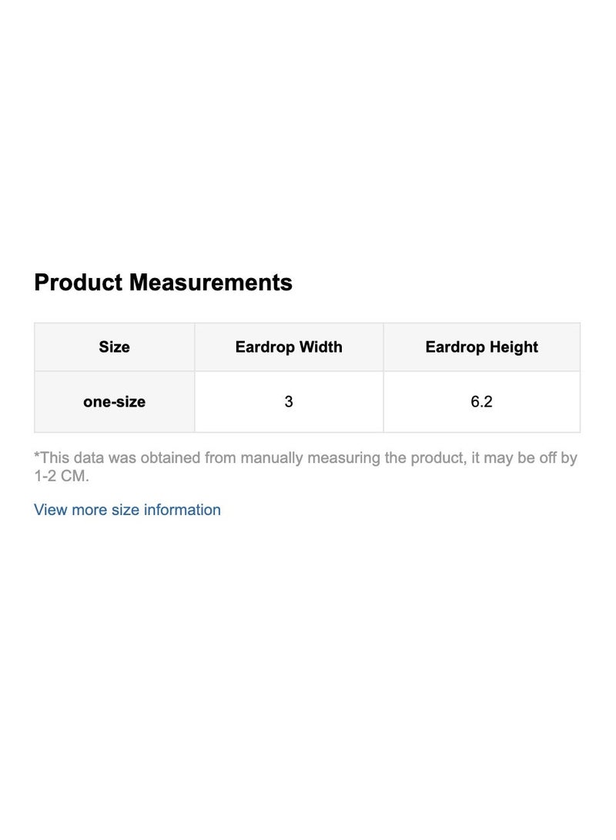Click the Eardrop Height cell containing 6.2
616x840 pixels.
tap(481, 401)
